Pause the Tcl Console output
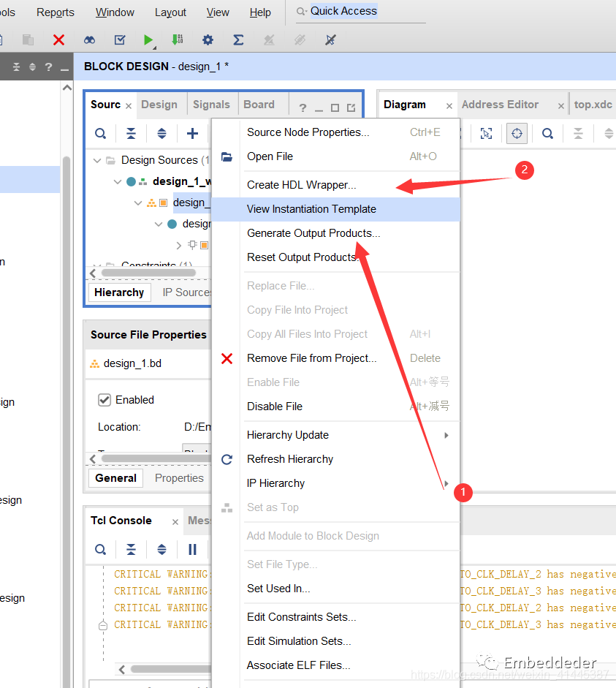616x688 pixels. [x=192, y=549]
